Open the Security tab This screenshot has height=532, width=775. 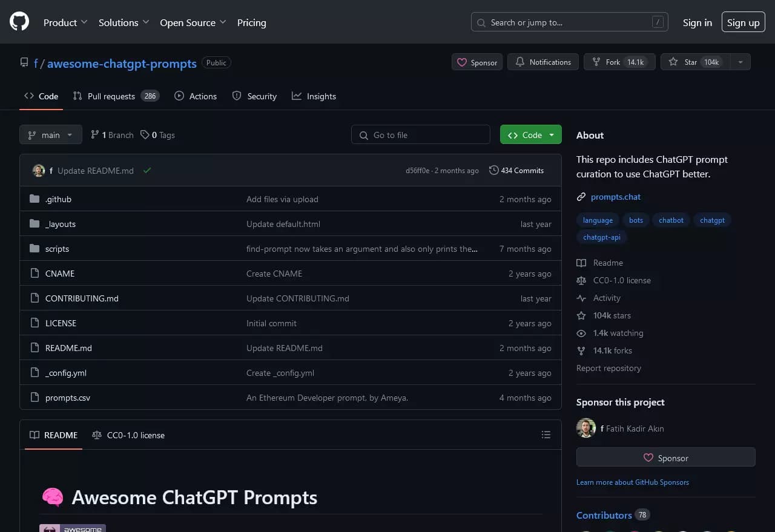tap(254, 96)
